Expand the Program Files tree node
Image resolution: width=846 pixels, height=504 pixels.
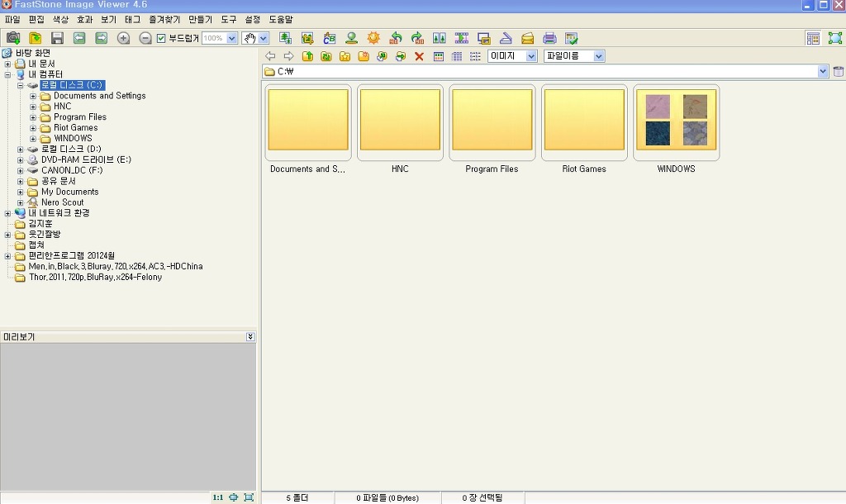point(34,117)
